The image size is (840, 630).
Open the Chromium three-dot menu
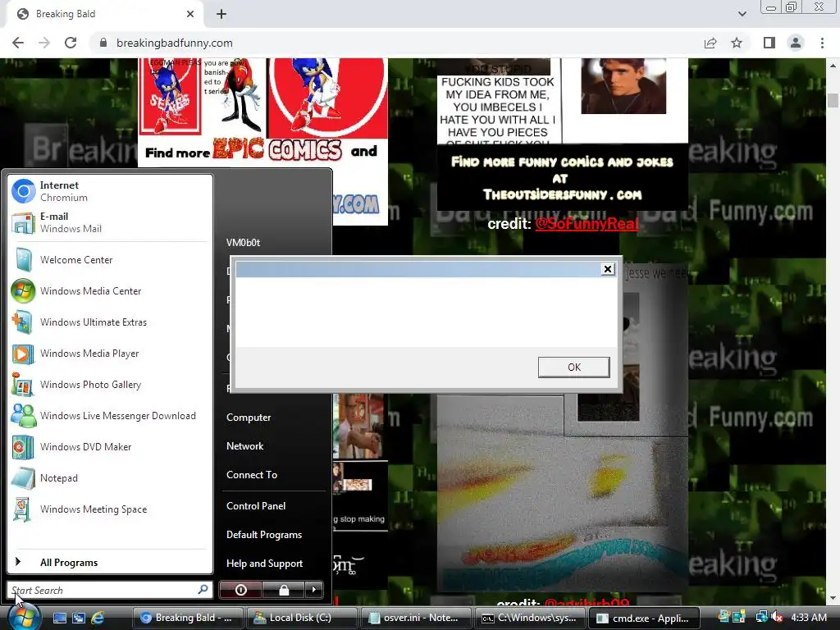822,43
